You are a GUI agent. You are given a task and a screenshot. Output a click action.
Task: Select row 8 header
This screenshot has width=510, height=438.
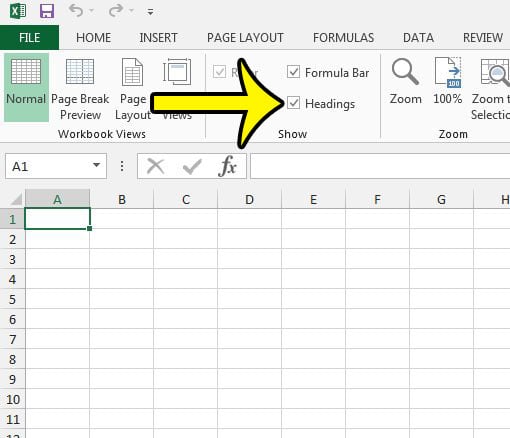point(12,359)
